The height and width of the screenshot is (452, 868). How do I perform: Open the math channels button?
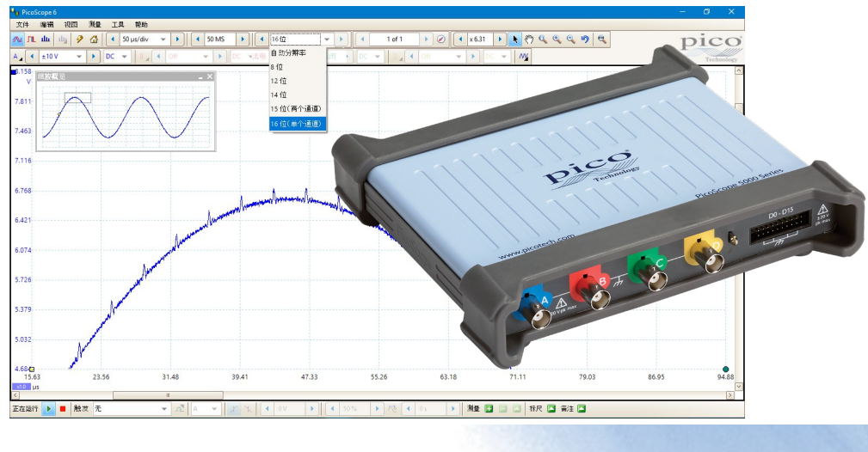[523, 57]
